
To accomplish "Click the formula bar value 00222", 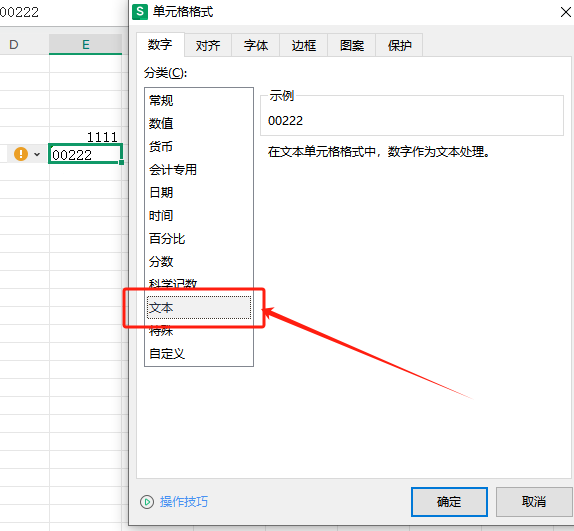I will coord(19,12).
